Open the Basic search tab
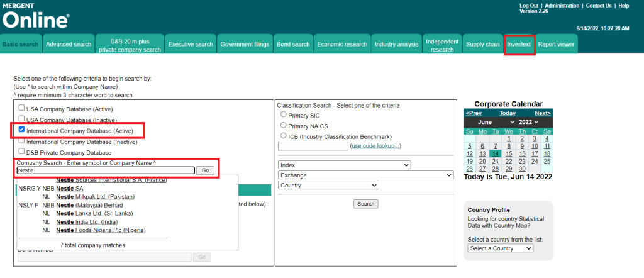Image resolution: width=644 pixels, height=278 pixels. (21, 44)
